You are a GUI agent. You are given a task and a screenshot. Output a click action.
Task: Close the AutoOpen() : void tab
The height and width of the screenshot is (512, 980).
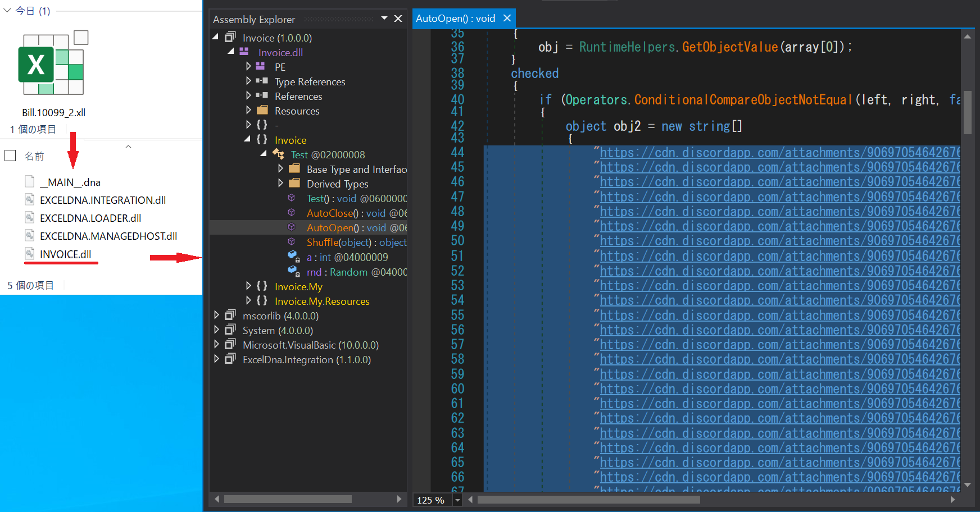click(x=507, y=18)
